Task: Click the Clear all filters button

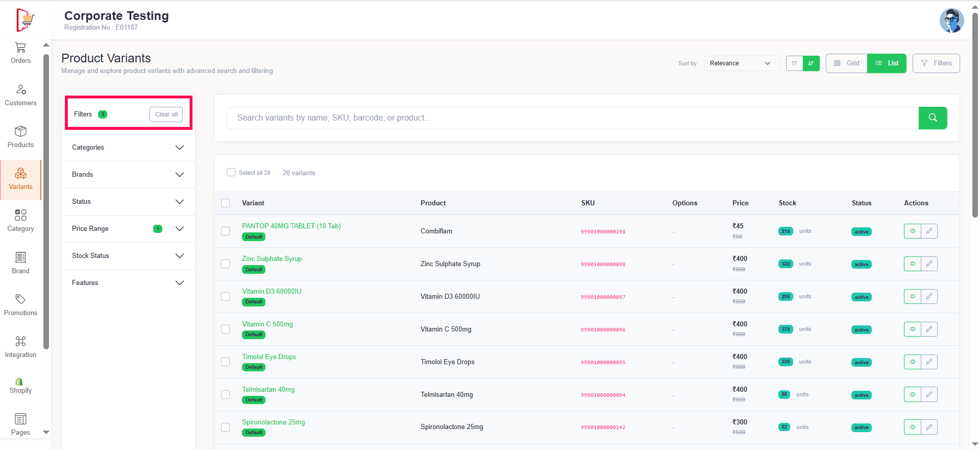Action: click(x=166, y=114)
